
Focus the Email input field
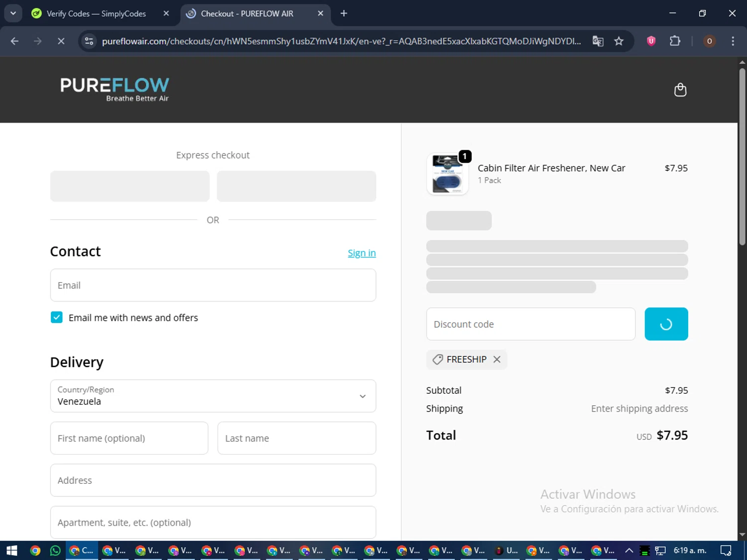(x=213, y=285)
